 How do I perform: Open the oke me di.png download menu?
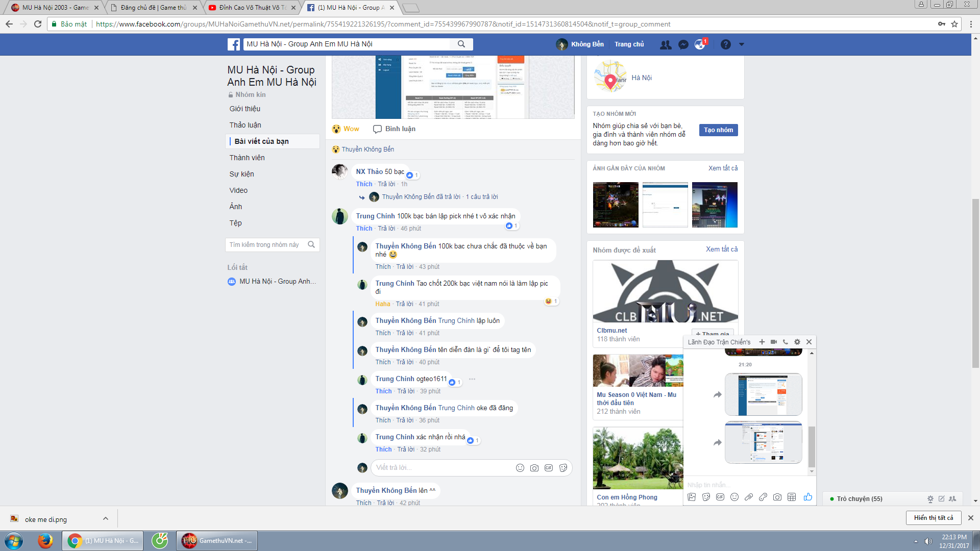click(x=106, y=519)
